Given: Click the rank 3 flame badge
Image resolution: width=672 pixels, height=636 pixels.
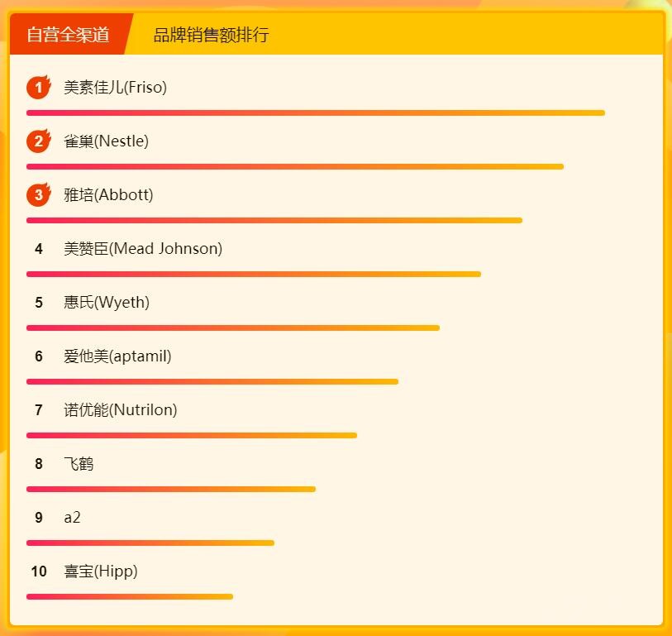Looking at the screenshot, I should click(x=38, y=195).
